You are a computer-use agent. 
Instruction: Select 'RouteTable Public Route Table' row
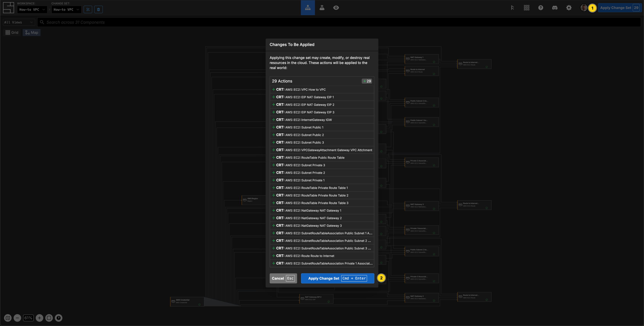point(322,157)
